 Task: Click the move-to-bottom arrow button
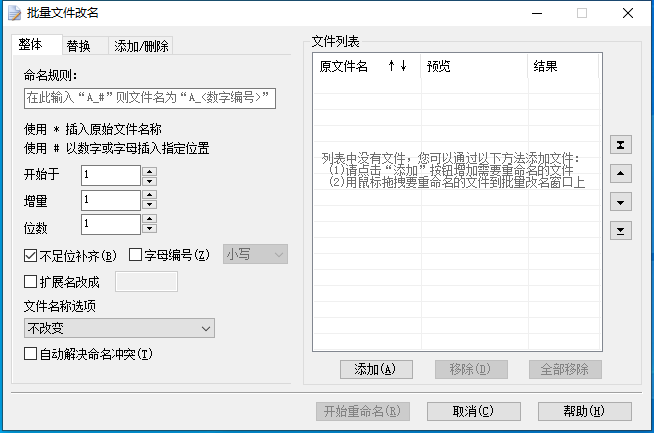click(621, 231)
